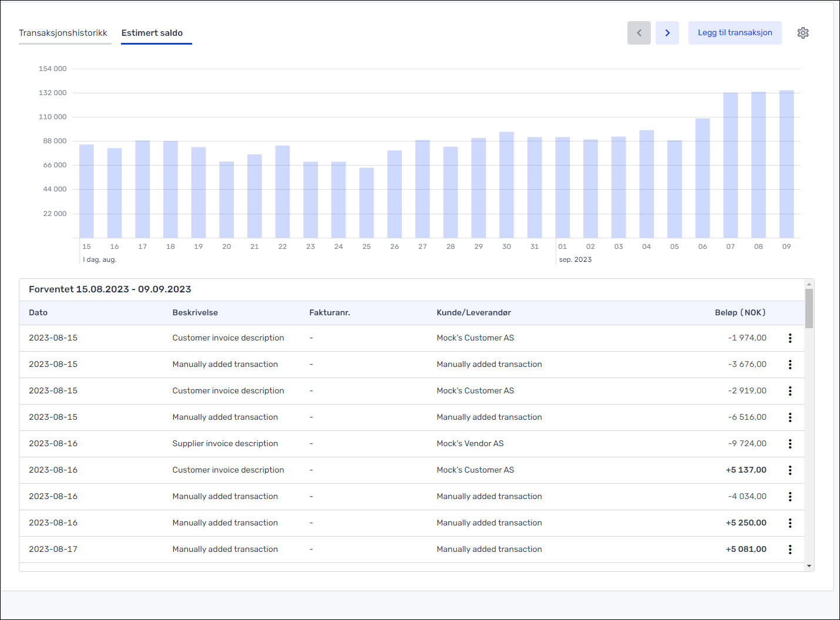Screen dimensions: 840x620
Task: Open options menu for the -9 724,00 row
Action: (790, 444)
